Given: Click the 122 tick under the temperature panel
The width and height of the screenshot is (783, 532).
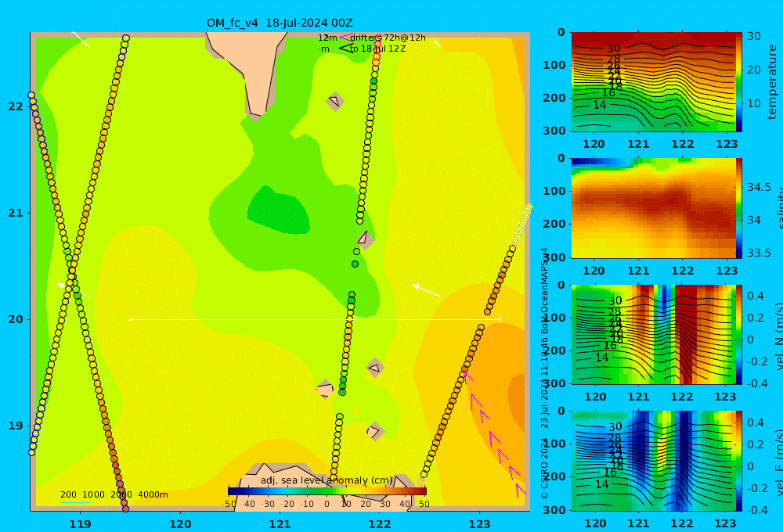Looking at the screenshot, I should point(682,144).
